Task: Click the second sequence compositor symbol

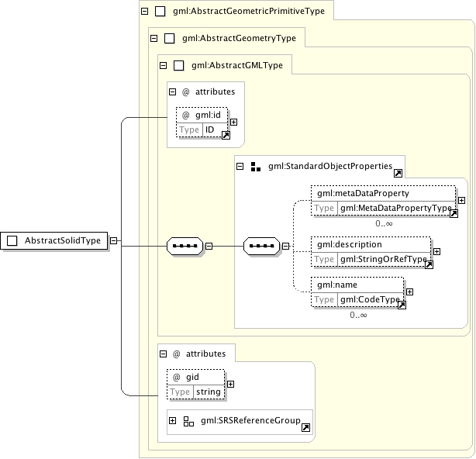Action: [x=262, y=246]
